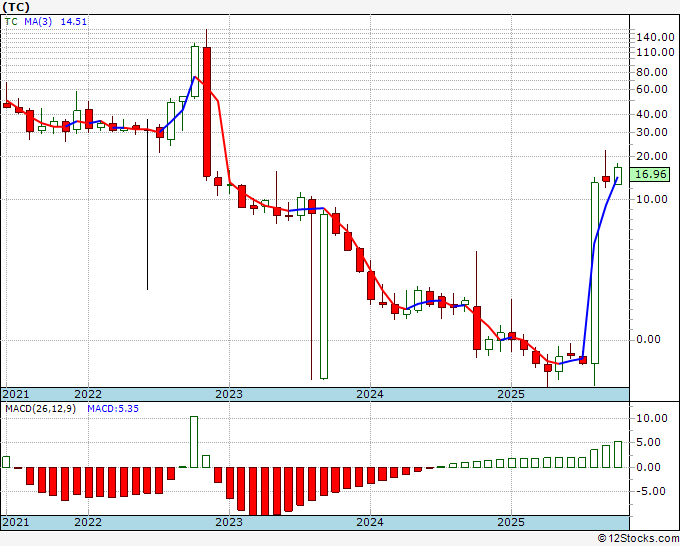Open the 12Stocks.com watermark link
The width and height of the screenshot is (680, 546).
[638, 539]
